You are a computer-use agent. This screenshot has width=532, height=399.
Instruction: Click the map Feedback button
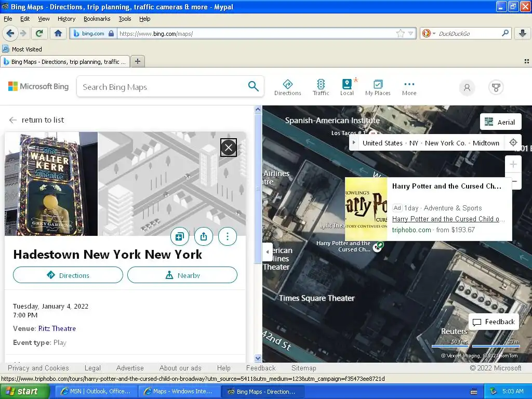click(x=494, y=322)
